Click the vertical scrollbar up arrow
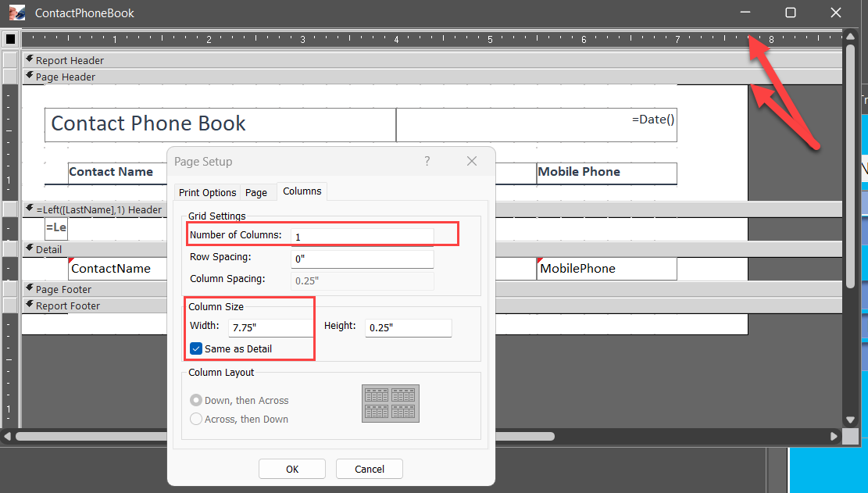868x493 pixels. (850, 37)
